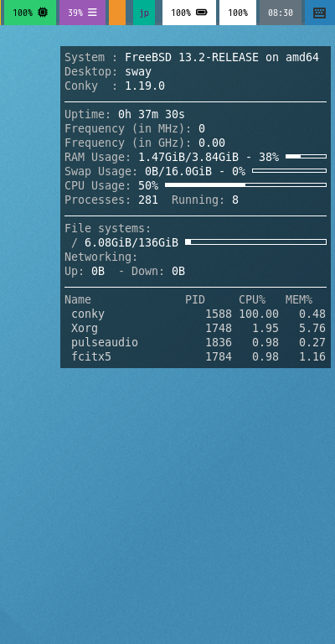Click the CPU% column header
Image resolution: width=335 pixels, height=644 pixels.
(252, 300)
